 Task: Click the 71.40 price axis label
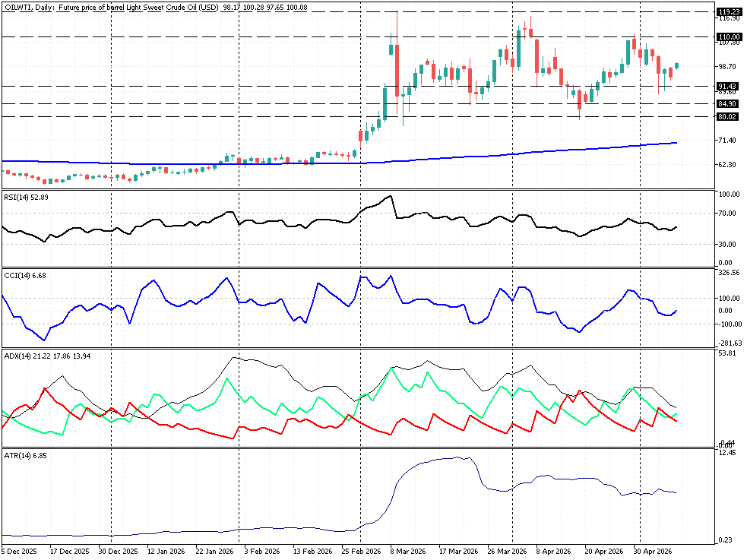point(727,140)
